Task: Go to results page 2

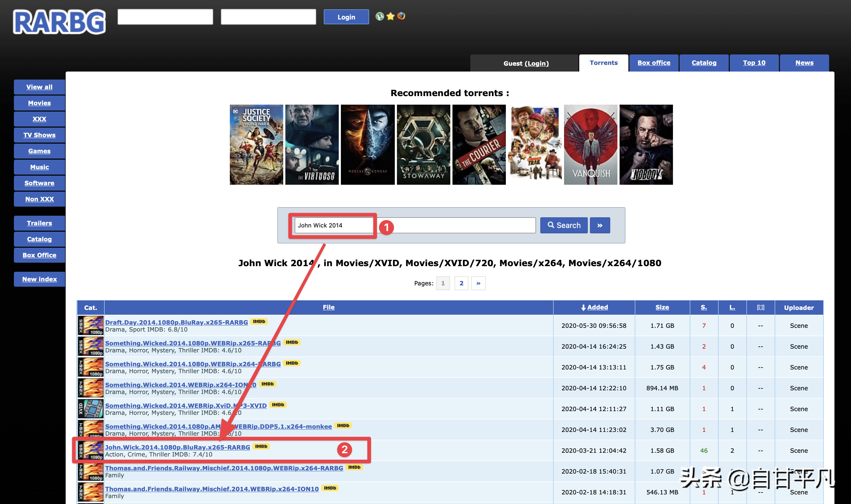Action: [461, 283]
